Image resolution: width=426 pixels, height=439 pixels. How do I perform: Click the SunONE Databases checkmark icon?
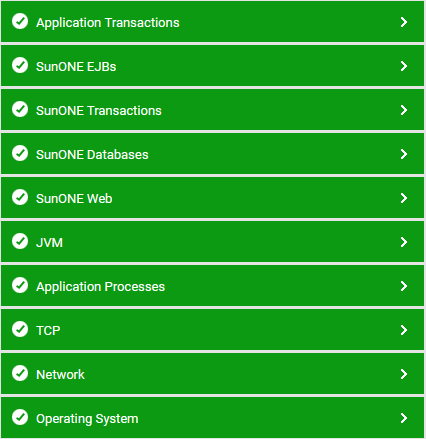click(20, 153)
